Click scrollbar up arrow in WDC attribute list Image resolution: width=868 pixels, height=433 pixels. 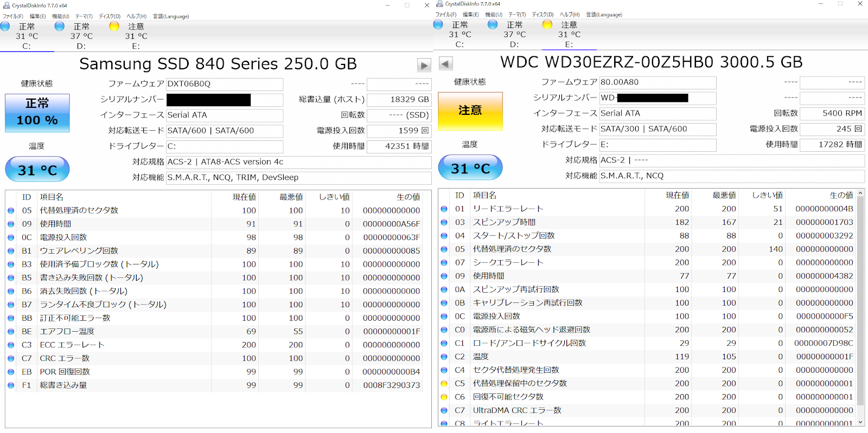pyautogui.click(x=860, y=193)
